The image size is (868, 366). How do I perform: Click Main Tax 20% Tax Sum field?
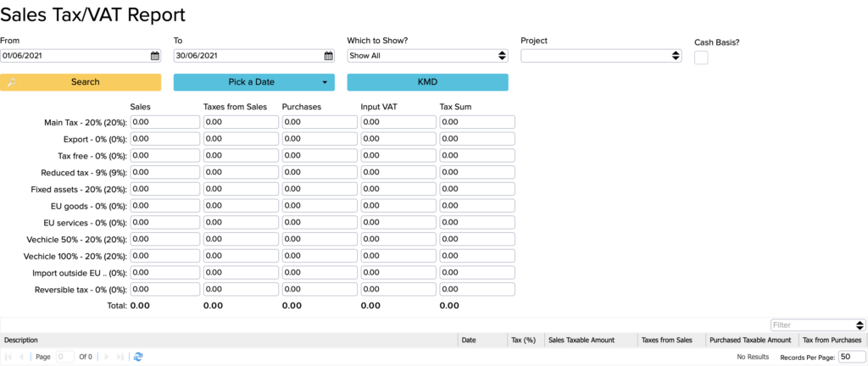477,122
